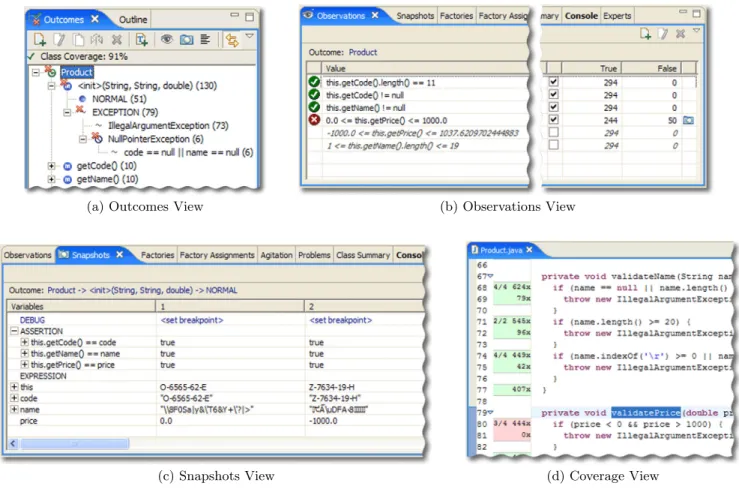Click the left scroll arrow in Snapshots view

[13, 443]
